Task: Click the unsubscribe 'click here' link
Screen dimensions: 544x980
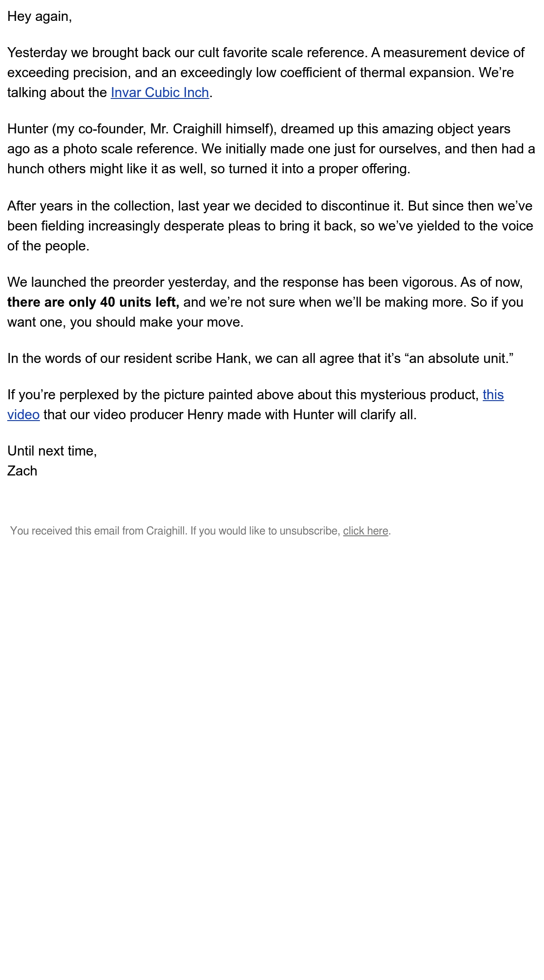Action: pyautogui.click(x=365, y=531)
